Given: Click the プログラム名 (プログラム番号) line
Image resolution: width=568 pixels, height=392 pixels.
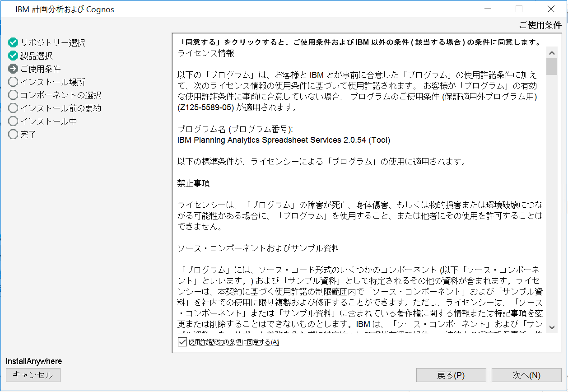Looking at the screenshot, I should [x=235, y=129].
